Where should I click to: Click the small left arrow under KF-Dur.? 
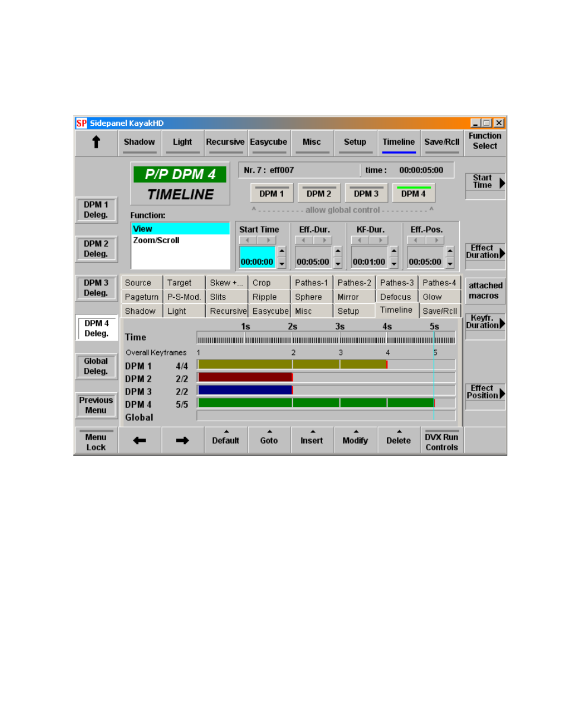[361, 240]
